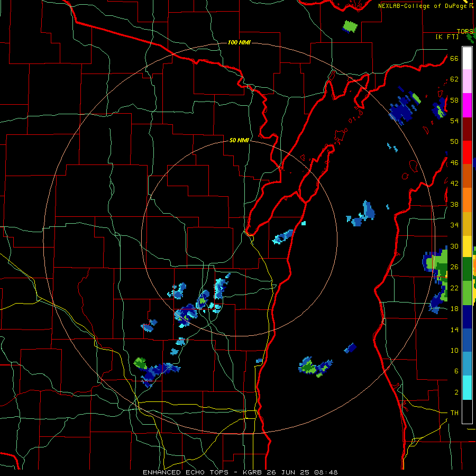Select the dark red (maroon) legend swatch
This screenshot has height=476, width=476.
[467, 129]
